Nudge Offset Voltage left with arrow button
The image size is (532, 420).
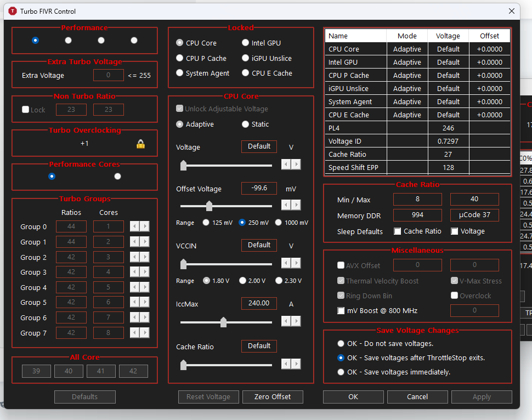pyautogui.click(x=286, y=205)
